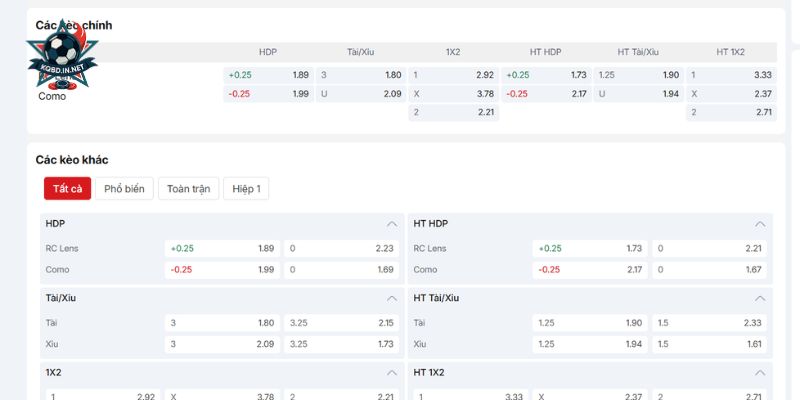The width and height of the screenshot is (800, 400).
Task: Choose Tài 3.25 at 2.15
Action: (x=341, y=323)
